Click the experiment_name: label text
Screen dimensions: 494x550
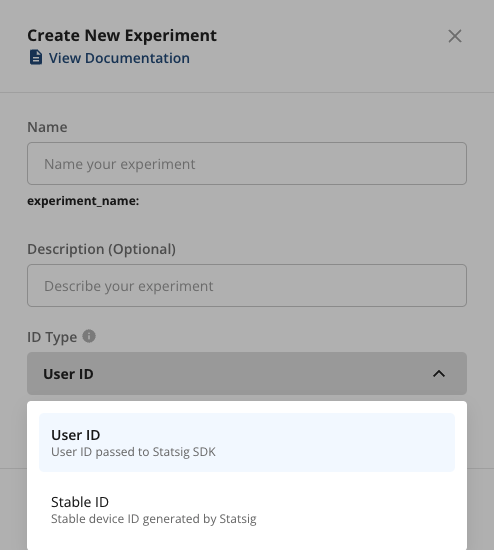[83, 201]
